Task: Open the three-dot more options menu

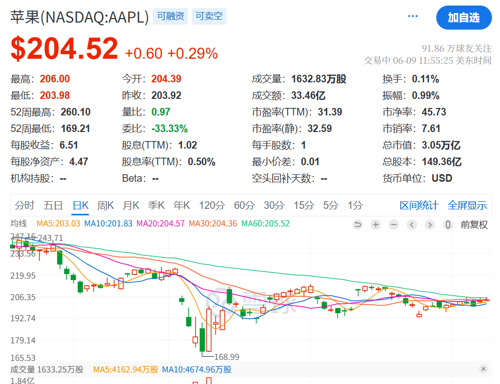Action: tap(413, 16)
